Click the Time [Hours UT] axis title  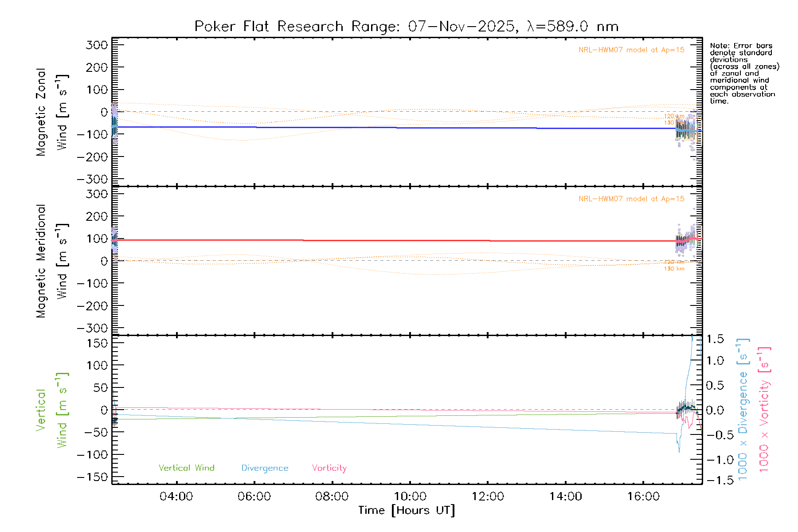[407, 510]
